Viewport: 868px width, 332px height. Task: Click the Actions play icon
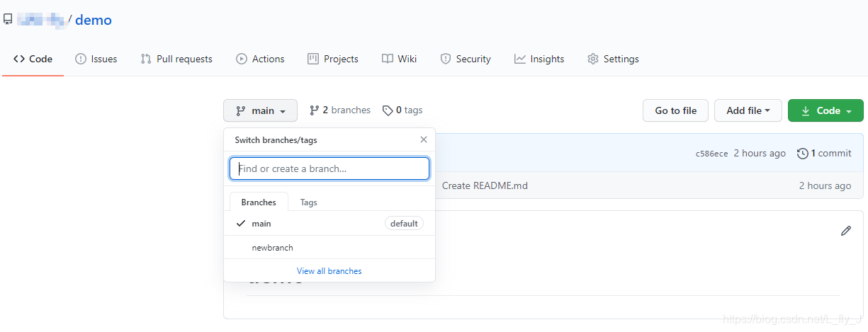point(242,59)
